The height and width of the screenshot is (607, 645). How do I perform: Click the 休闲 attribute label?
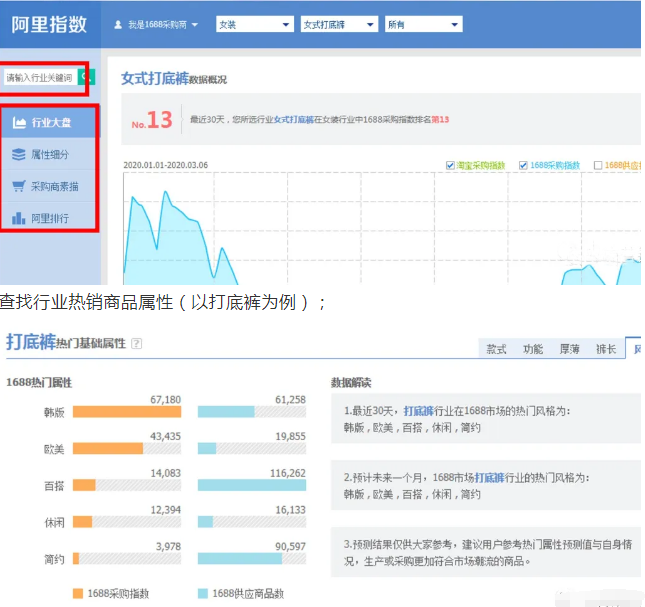(54, 523)
